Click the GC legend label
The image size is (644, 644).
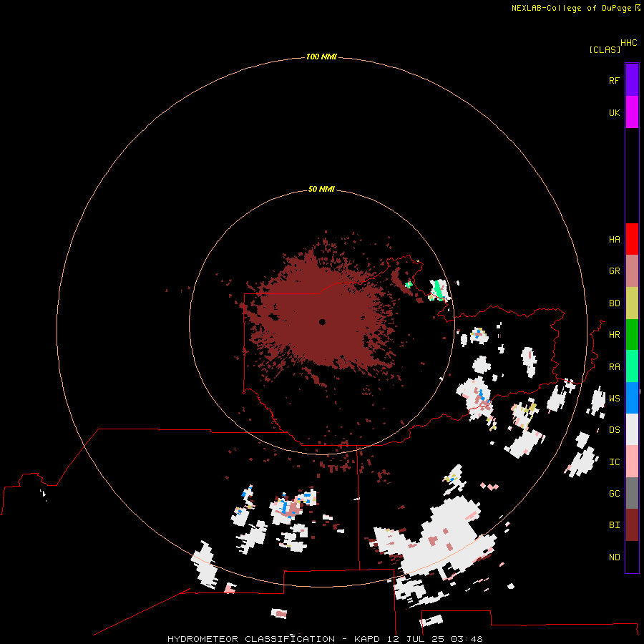(x=614, y=494)
